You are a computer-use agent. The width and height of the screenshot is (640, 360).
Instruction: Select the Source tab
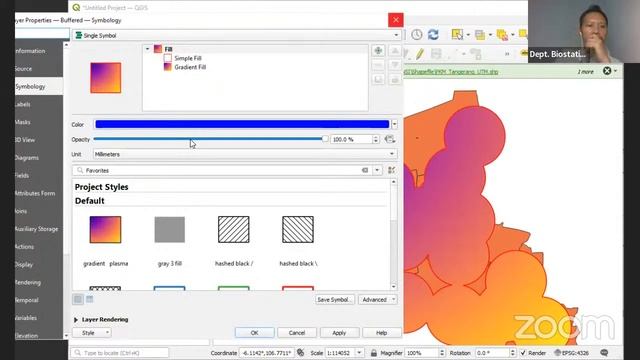[39, 69]
